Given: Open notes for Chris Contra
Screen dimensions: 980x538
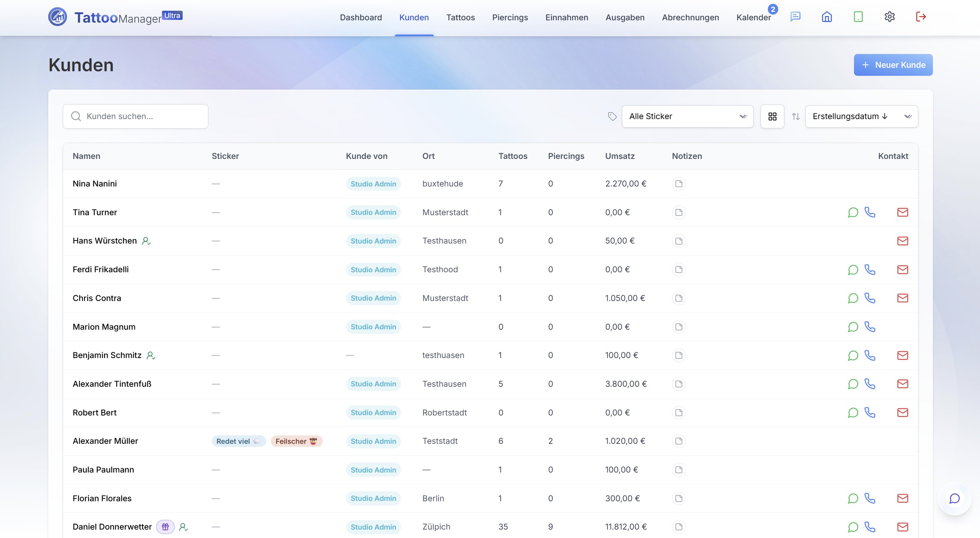Looking at the screenshot, I should tap(679, 298).
